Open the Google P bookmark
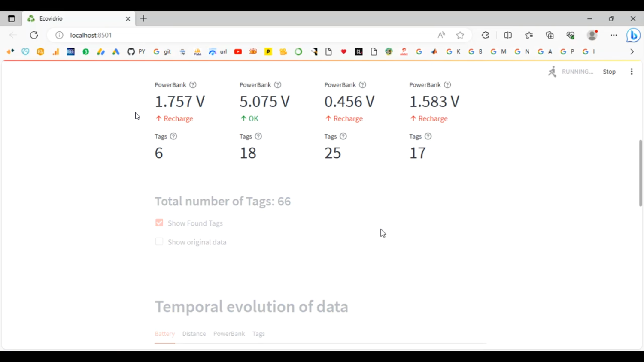 [568, 52]
